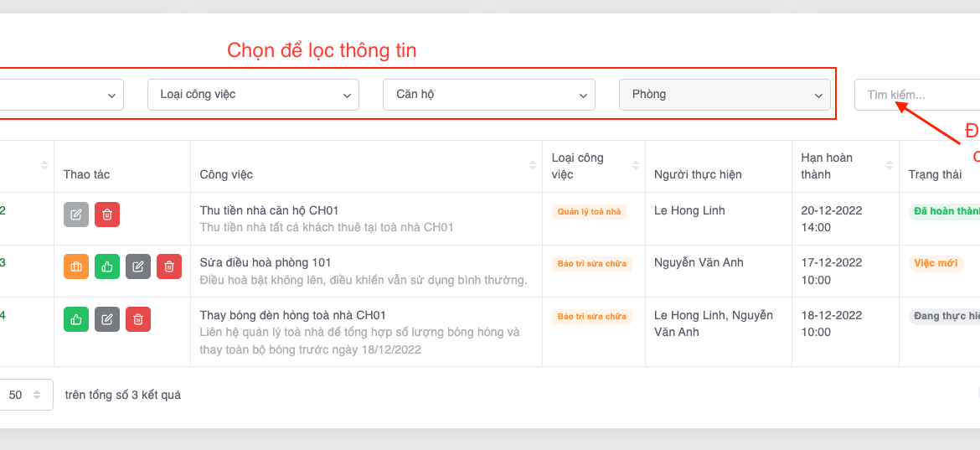Sort table by Công việc column
Viewport: 980px width, 450px height.
point(533,166)
